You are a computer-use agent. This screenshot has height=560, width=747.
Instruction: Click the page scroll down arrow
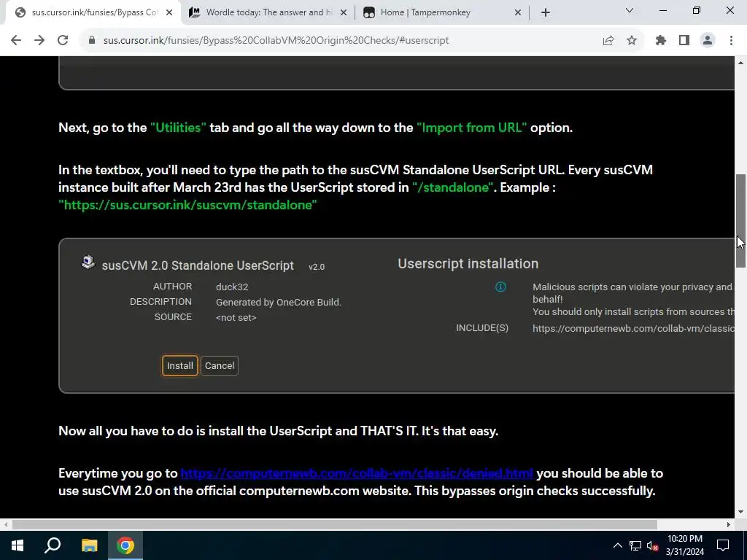(x=740, y=512)
